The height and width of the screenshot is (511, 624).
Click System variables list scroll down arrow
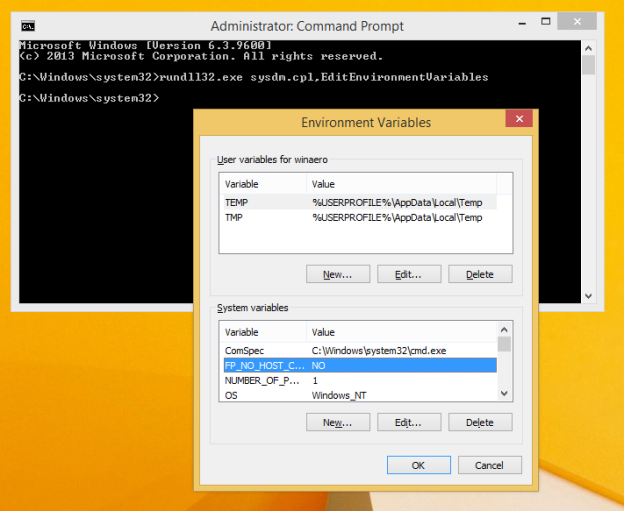[x=504, y=394]
